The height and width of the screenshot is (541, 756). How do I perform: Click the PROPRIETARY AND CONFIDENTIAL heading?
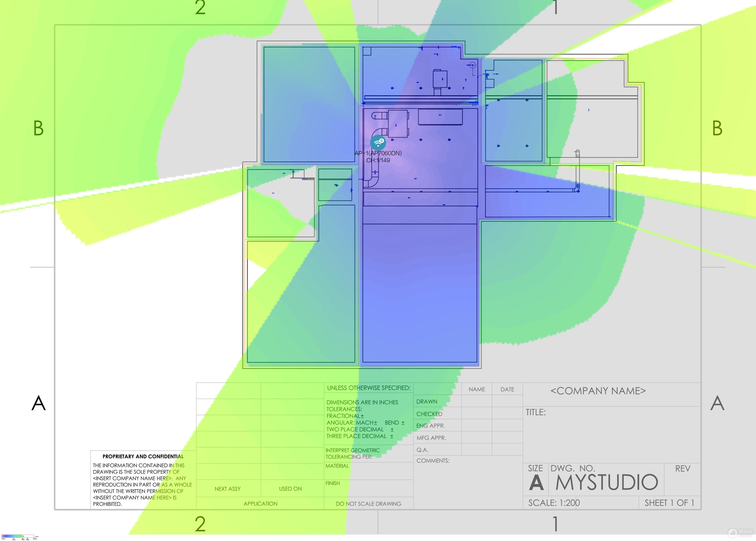pos(143,456)
